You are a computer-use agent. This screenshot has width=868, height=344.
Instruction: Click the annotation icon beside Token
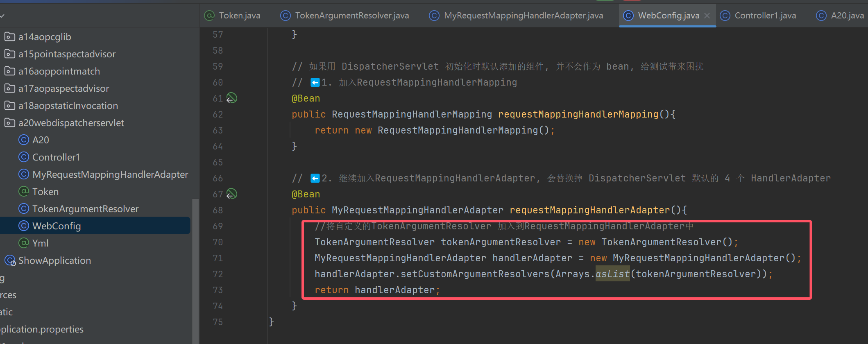24,192
